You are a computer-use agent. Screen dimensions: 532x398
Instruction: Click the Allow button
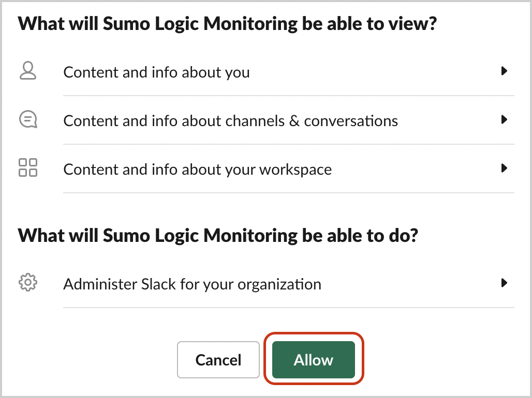[x=313, y=360]
